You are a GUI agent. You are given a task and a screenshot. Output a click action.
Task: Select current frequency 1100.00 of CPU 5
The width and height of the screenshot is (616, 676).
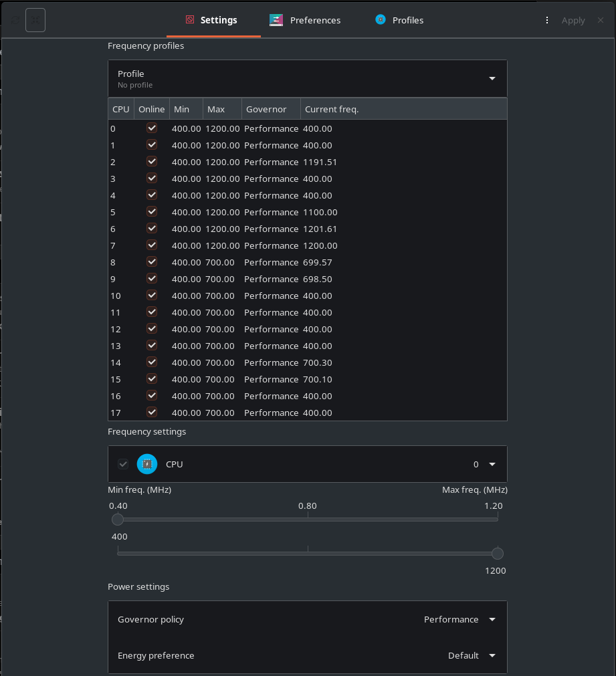click(320, 212)
